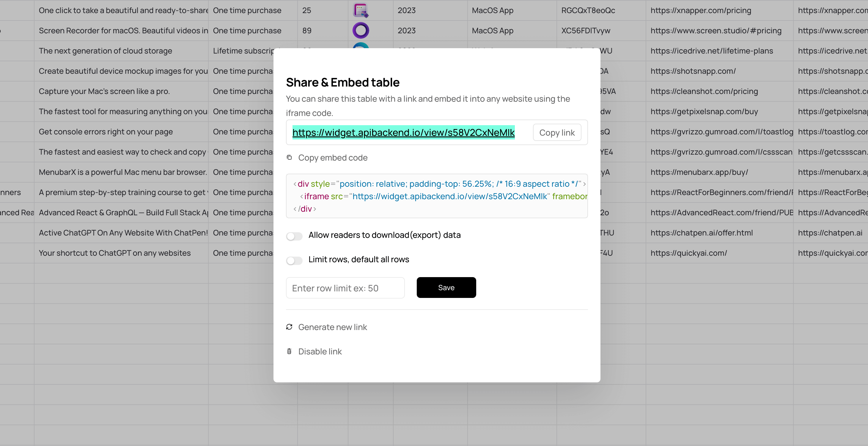The width and height of the screenshot is (868, 446).
Task: Click the https://shotsnapp.com/ cell
Action: [719, 71]
